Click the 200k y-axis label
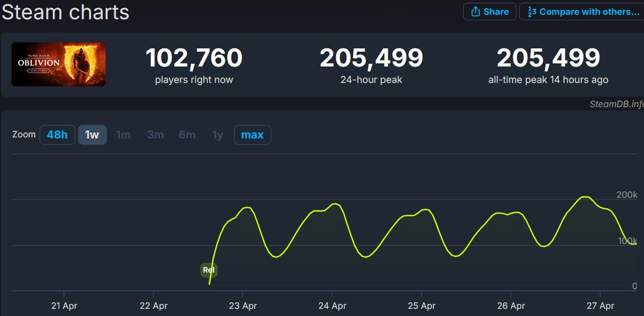644x316 pixels. click(627, 195)
